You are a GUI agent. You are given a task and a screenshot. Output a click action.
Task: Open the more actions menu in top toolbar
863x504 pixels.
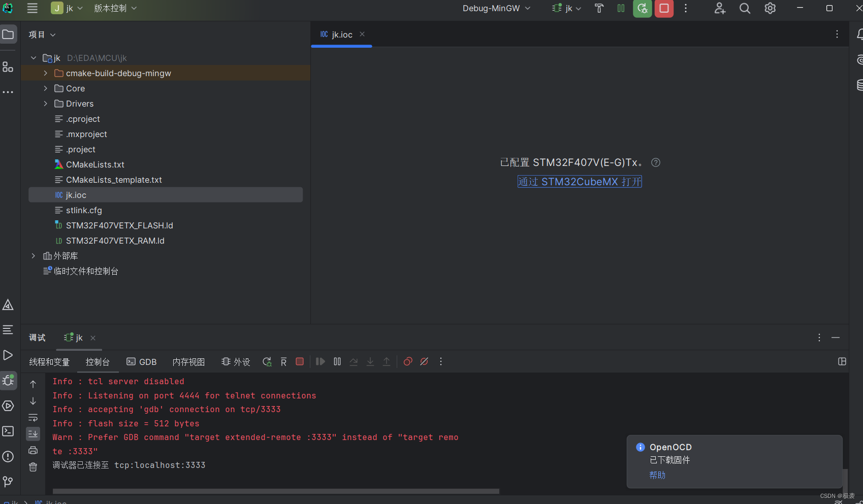pyautogui.click(x=686, y=8)
